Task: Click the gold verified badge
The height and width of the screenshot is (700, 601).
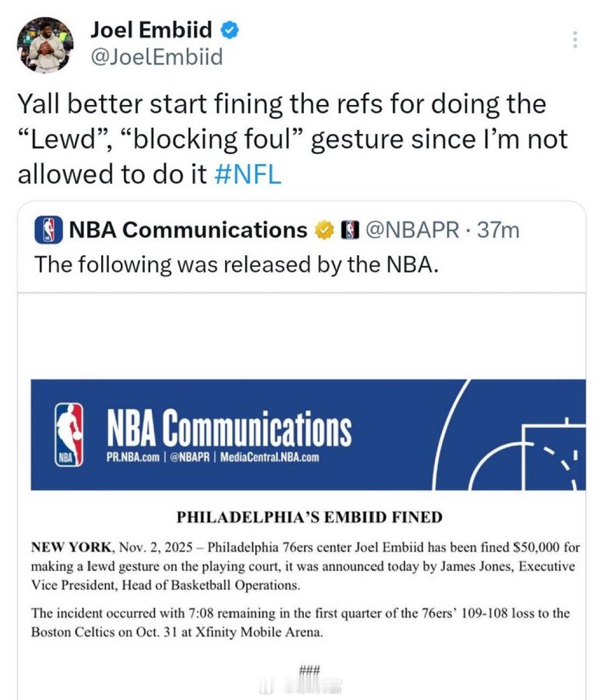Action: click(x=323, y=230)
